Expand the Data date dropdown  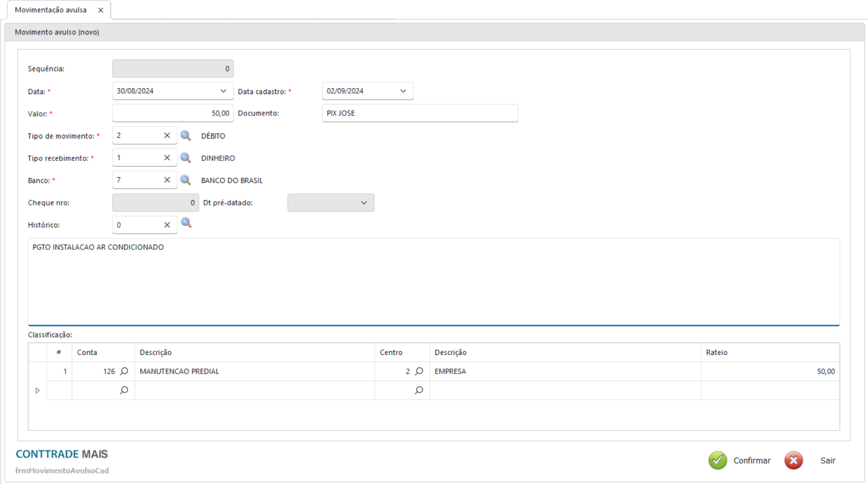point(223,91)
